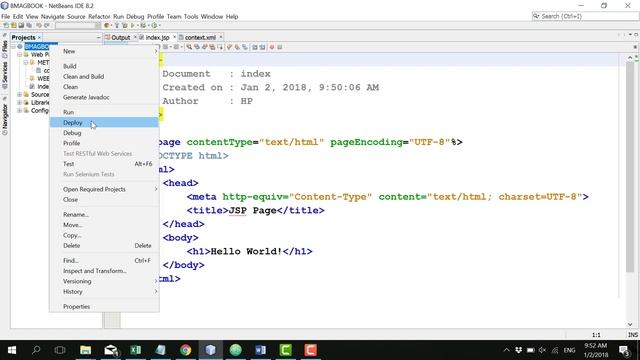Image resolution: width=640 pixels, height=360 pixels.
Task: Click the green Run Project arrow icon
Action: pyautogui.click(x=132, y=25)
